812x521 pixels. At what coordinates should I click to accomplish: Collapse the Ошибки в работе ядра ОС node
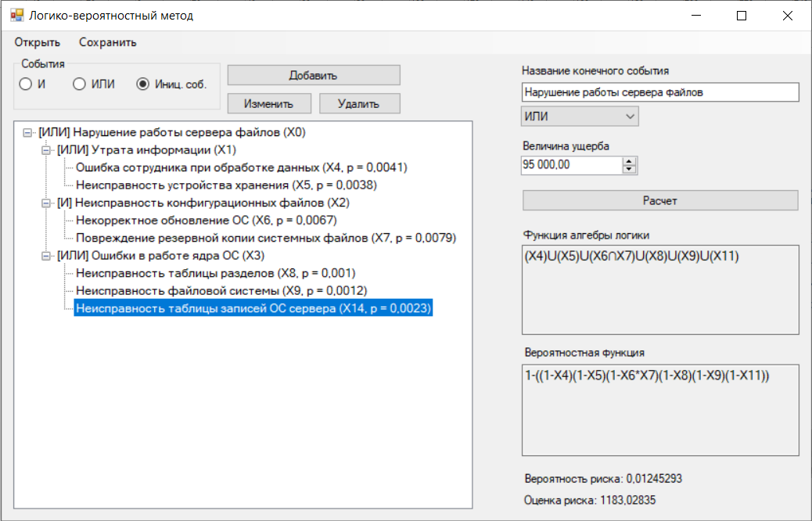pyautogui.click(x=46, y=257)
